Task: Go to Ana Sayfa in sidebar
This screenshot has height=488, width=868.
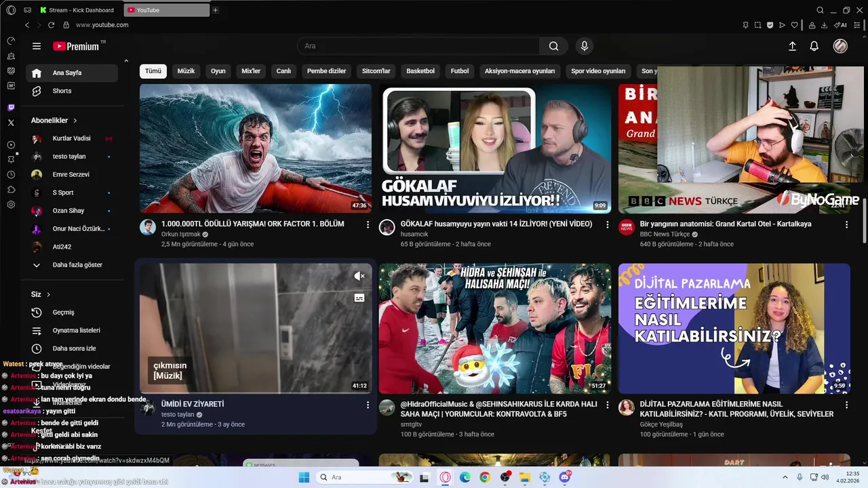Action: [x=72, y=73]
